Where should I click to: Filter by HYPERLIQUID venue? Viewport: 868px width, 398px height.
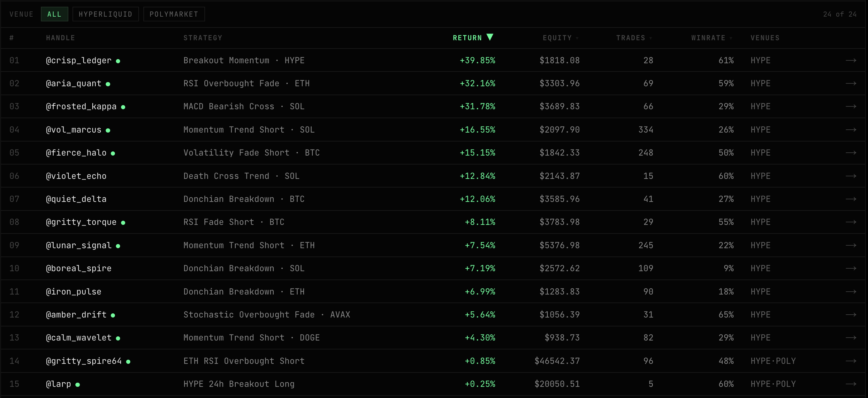point(105,14)
